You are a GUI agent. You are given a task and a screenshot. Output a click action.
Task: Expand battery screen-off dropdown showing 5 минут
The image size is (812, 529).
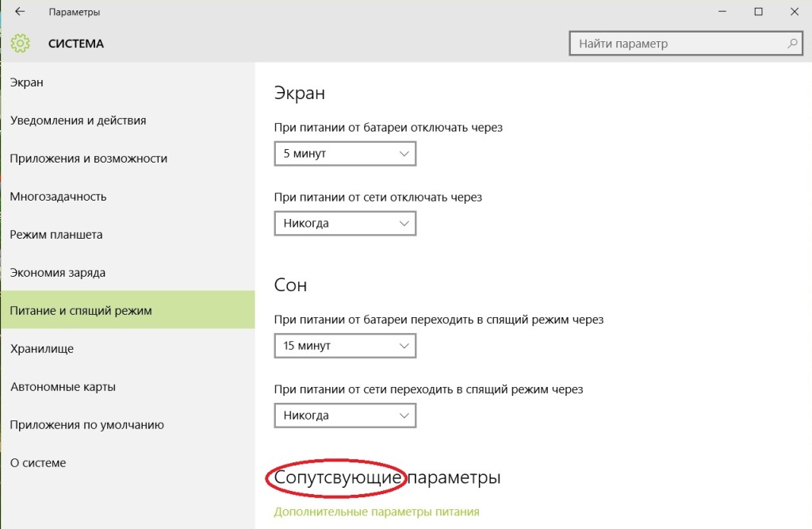345,153
